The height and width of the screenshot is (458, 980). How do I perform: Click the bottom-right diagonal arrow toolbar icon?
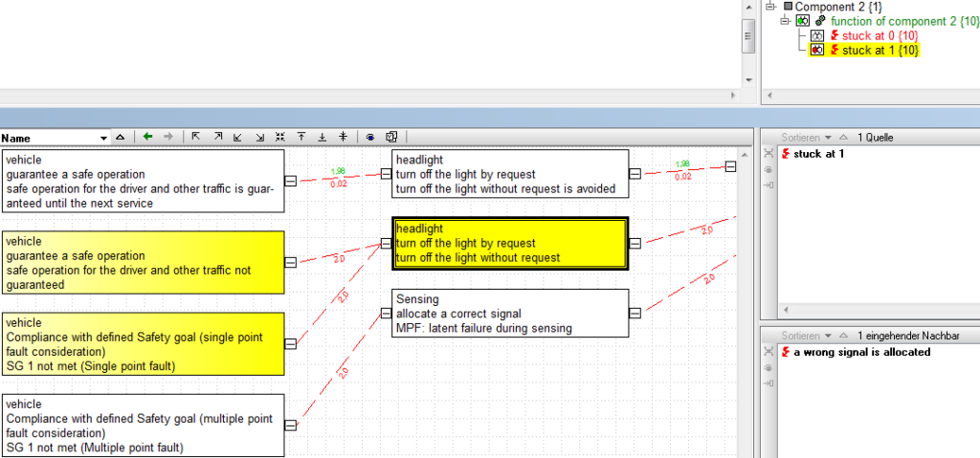pos(259,138)
